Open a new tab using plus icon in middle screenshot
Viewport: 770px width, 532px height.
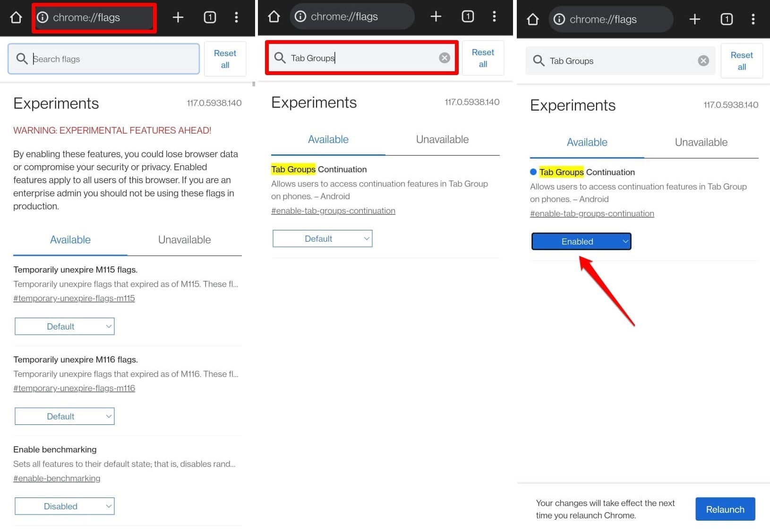(436, 17)
